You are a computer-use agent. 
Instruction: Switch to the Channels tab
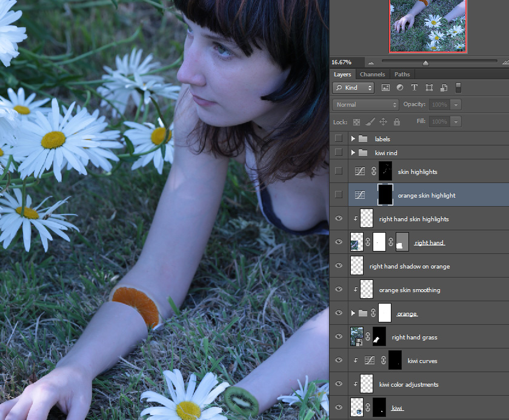point(372,75)
